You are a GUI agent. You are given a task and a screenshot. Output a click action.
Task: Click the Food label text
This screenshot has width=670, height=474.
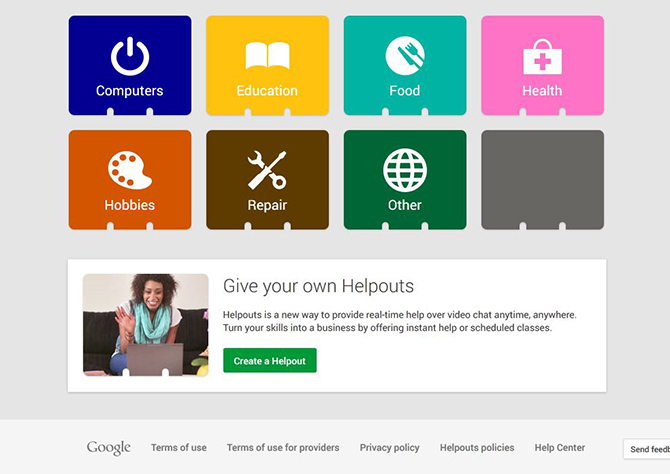point(405,91)
